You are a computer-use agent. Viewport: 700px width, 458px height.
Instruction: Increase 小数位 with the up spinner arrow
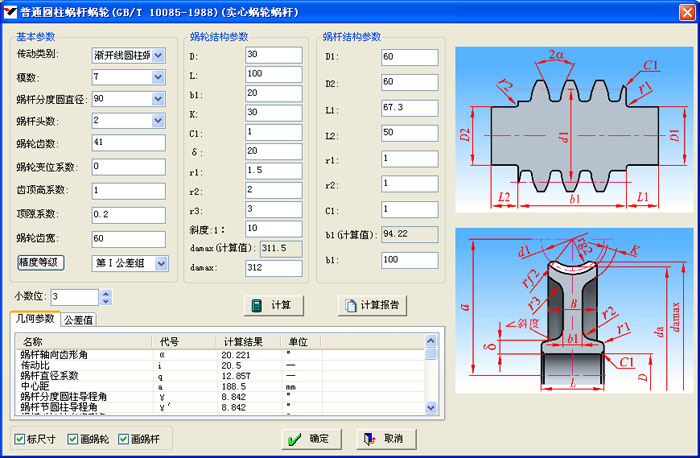(106, 293)
